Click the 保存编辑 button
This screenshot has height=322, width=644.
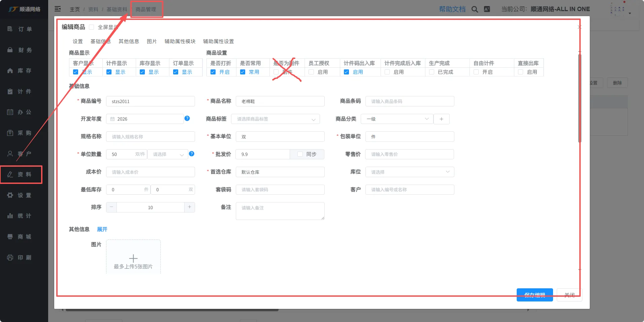[535, 295]
